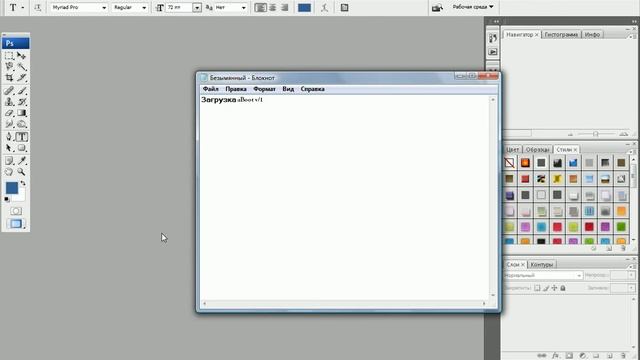
Task: Select the Crop tool
Action: tap(9, 77)
